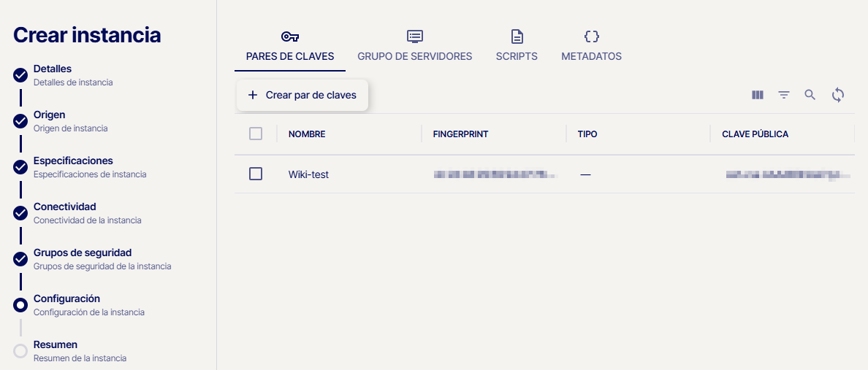
Task: Click the key icon above Pares de Claves
Action: (290, 37)
